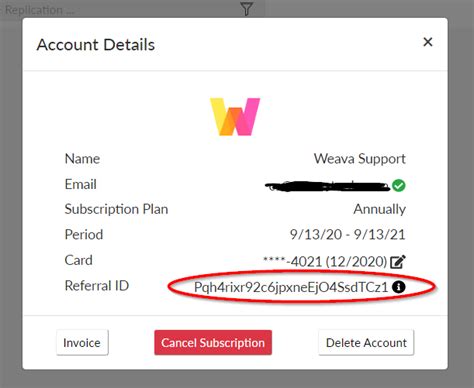Click the Email label
Image resolution: width=474 pixels, height=388 pixels.
81,184
